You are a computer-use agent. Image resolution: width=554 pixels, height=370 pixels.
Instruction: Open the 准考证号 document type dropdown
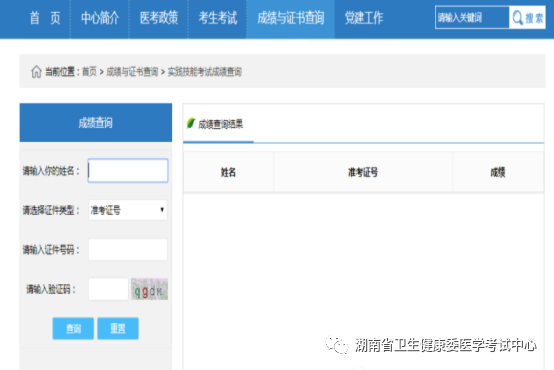click(128, 210)
